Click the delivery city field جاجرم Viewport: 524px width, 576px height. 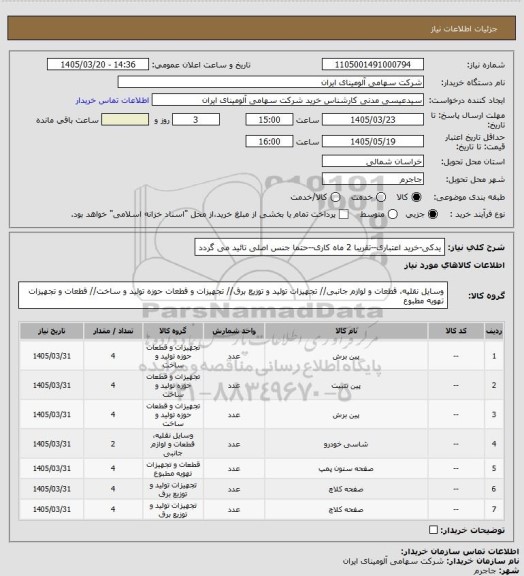click(x=373, y=179)
